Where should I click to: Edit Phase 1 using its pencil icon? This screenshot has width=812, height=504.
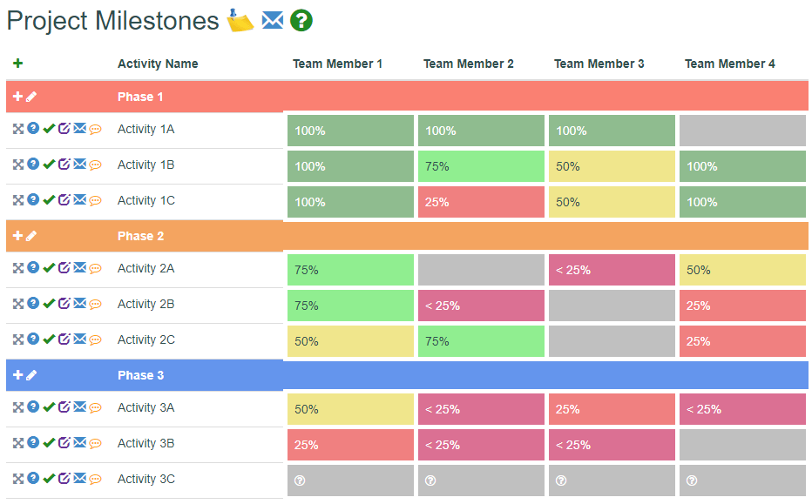[x=32, y=96]
